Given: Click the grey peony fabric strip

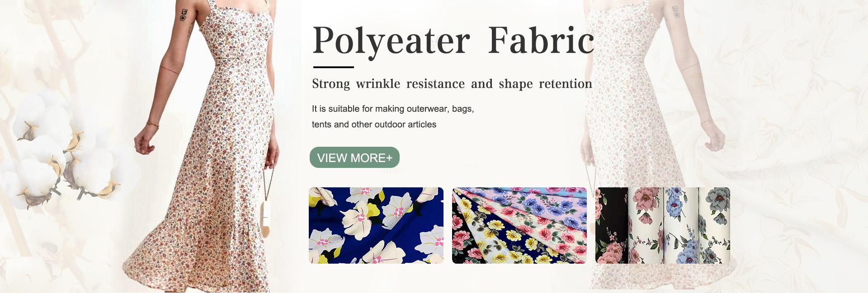Looking at the screenshot, I should tap(714, 225).
